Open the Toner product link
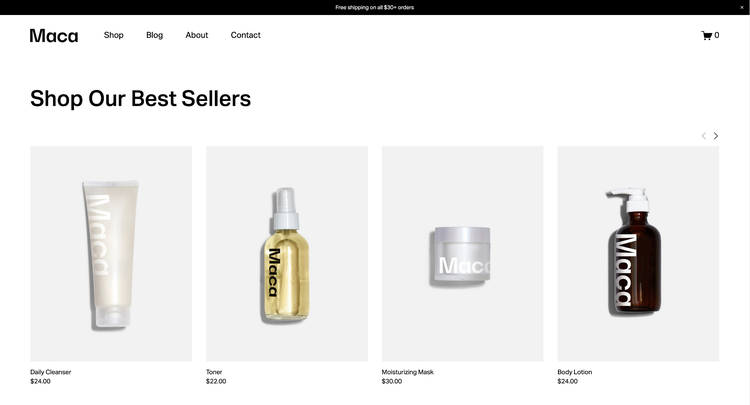The height and width of the screenshot is (405, 750). [x=214, y=372]
